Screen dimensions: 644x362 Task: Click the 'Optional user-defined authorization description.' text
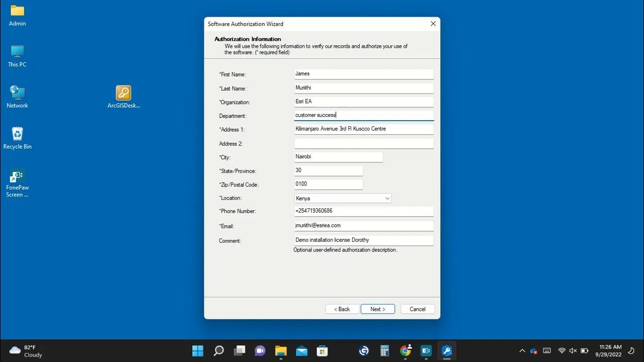click(x=345, y=250)
